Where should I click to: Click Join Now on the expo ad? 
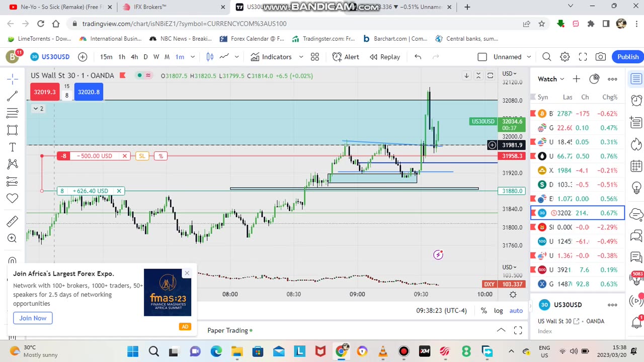pos(33,318)
